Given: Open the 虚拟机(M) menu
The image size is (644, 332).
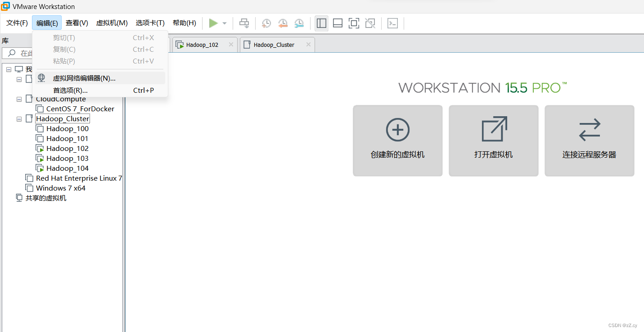Looking at the screenshot, I should [x=112, y=23].
